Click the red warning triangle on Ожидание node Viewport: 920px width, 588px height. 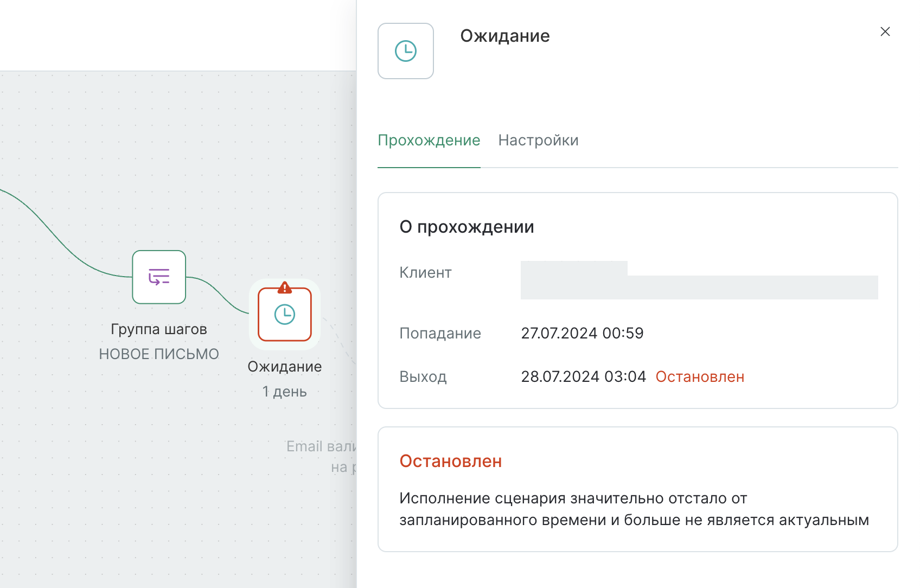pos(285,287)
